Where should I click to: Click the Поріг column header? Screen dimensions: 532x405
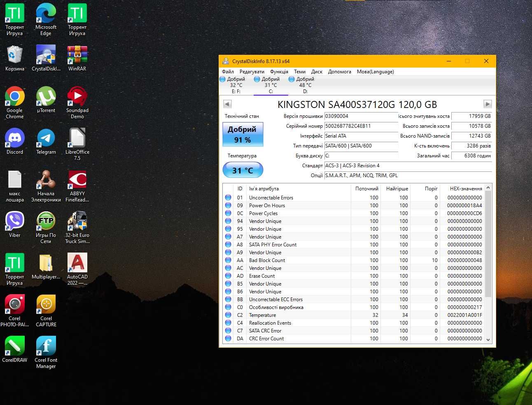point(425,189)
